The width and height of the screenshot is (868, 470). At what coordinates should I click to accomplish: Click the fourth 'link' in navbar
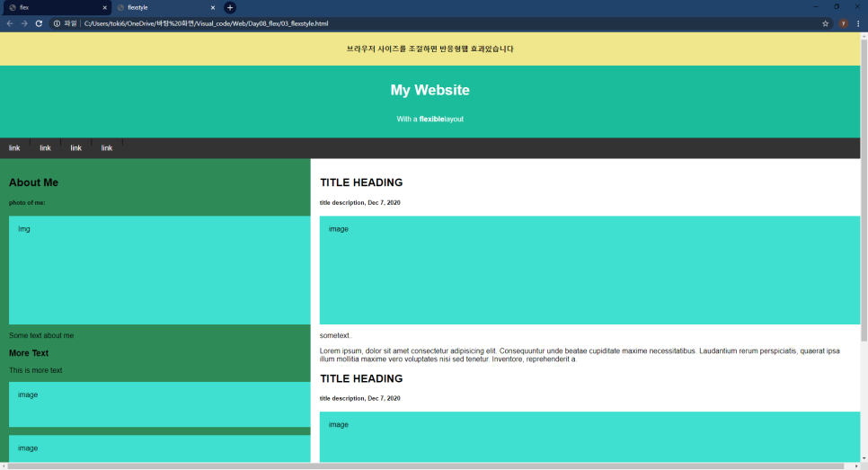click(x=107, y=147)
